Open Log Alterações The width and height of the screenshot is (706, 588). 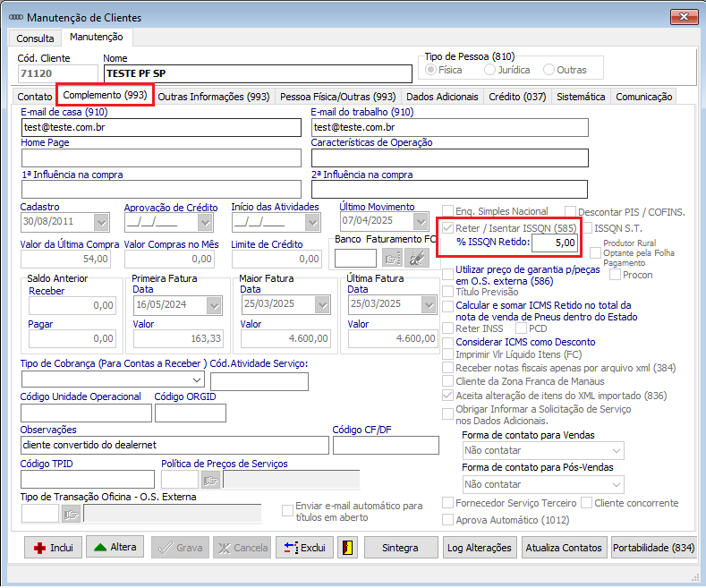(x=480, y=548)
